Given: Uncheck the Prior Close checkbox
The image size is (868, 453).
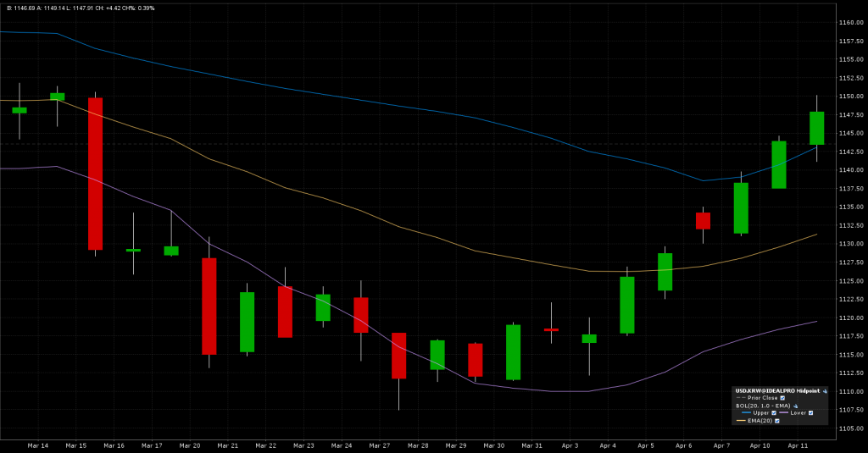Looking at the screenshot, I should 782,398.
